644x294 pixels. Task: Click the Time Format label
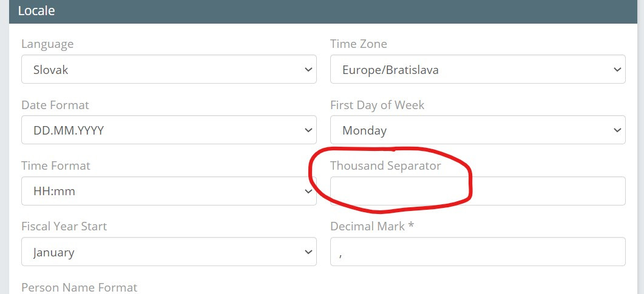tap(56, 166)
